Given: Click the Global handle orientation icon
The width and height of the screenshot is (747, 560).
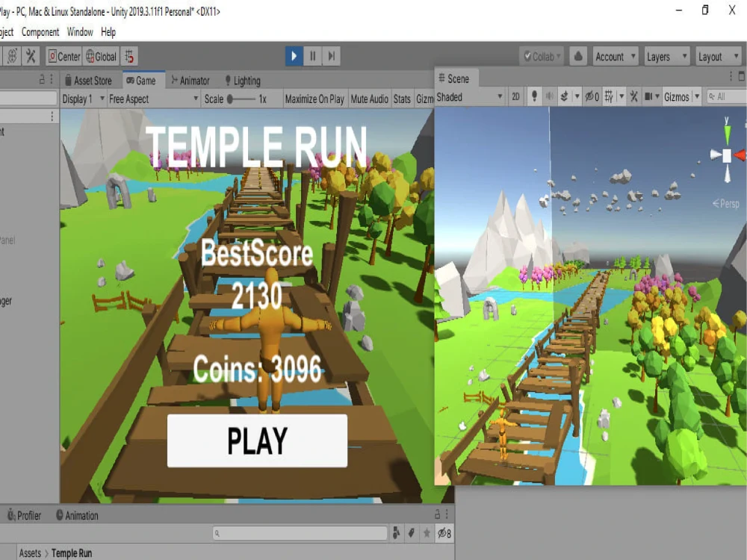Looking at the screenshot, I should coord(101,55).
